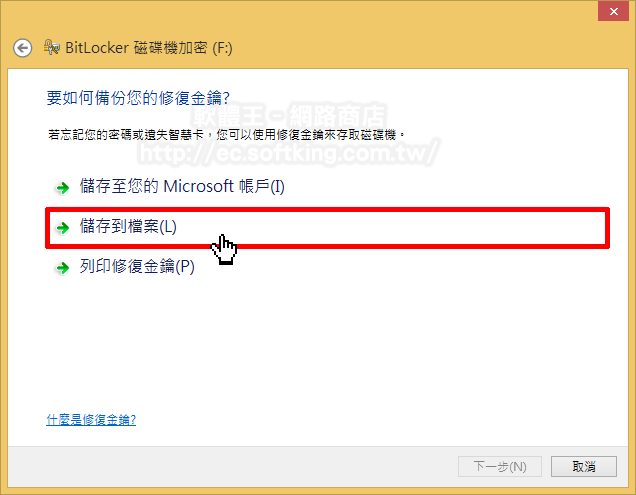The width and height of the screenshot is (636, 495).
Task: Select 列印修復金鑰(P) option
Action: click(x=137, y=267)
